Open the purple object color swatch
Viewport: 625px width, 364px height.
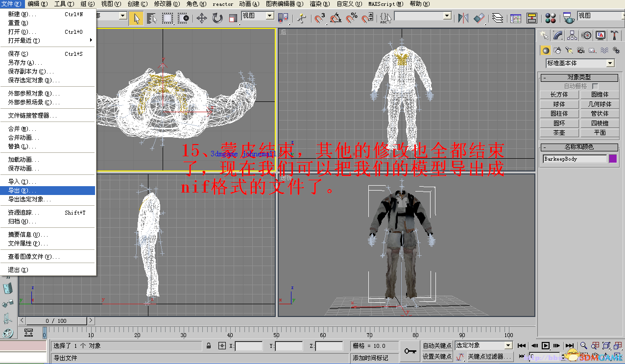pyautogui.click(x=613, y=159)
